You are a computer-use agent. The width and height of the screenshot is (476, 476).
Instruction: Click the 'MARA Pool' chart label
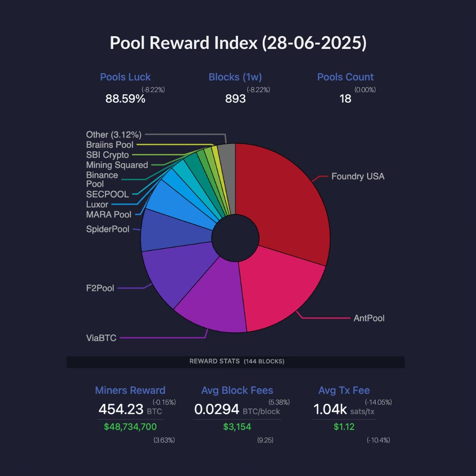(109, 215)
